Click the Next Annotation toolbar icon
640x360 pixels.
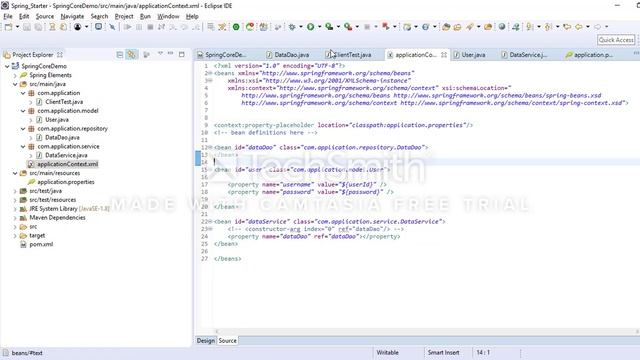coord(530,27)
